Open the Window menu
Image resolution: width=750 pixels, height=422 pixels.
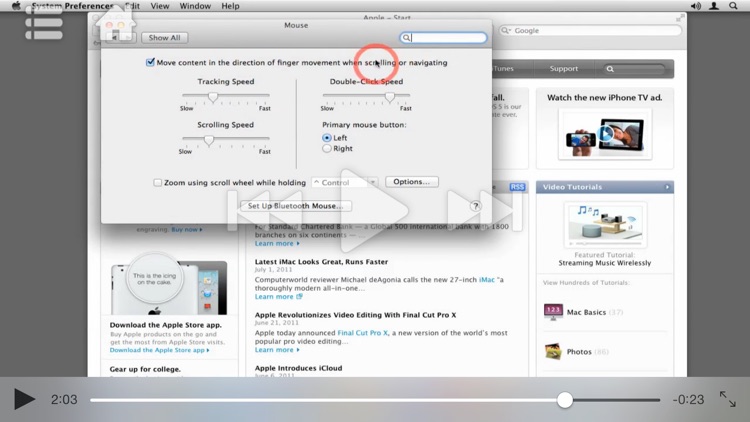195,6
